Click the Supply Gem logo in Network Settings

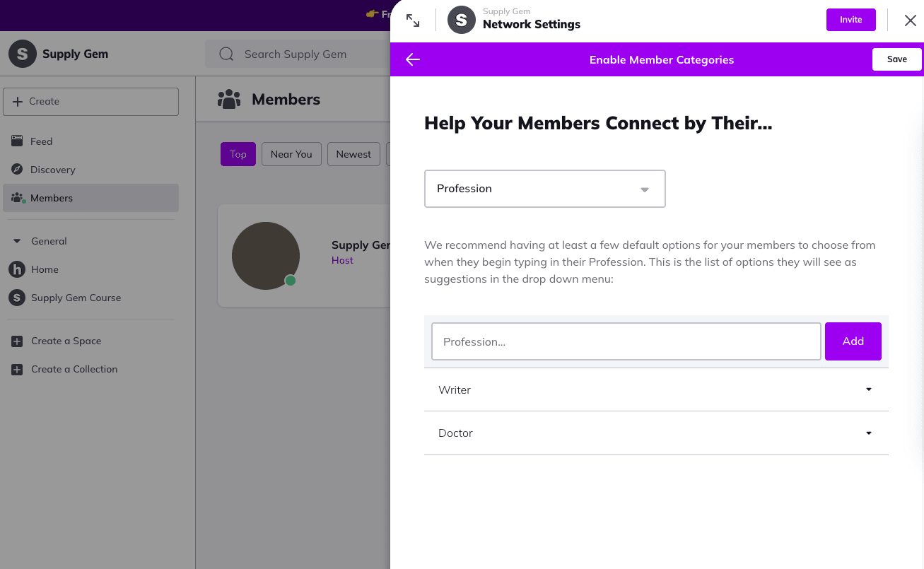point(462,20)
